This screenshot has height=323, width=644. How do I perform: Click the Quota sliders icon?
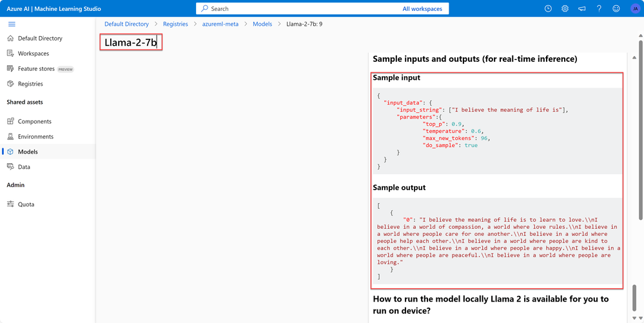(x=11, y=204)
